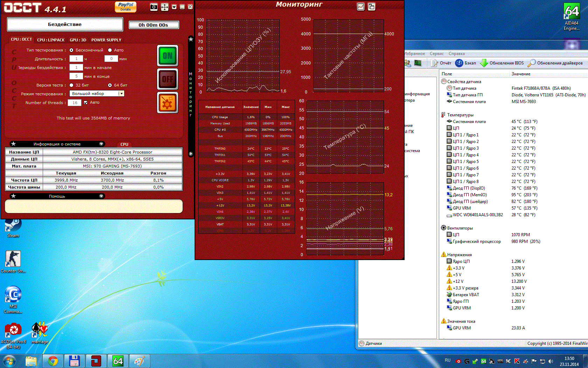
Task: Open OCCT settings with the orange gear icon
Action: [167, 103]
